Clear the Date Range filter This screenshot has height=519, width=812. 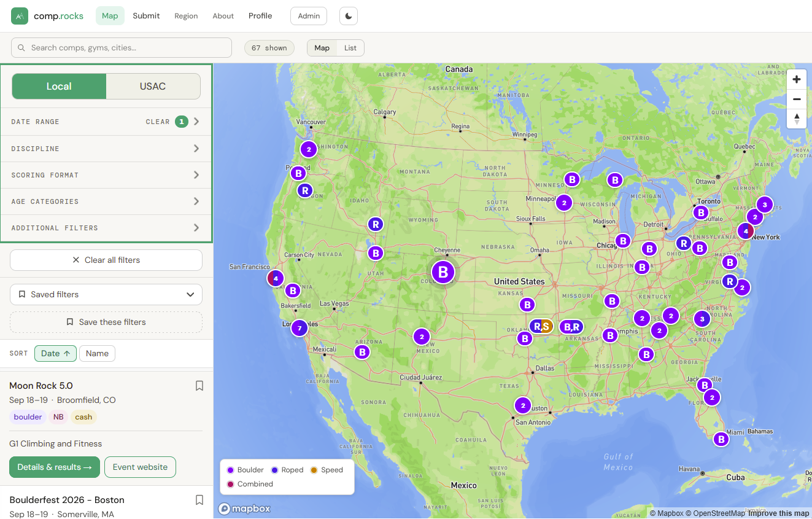(x=158, y=122)
